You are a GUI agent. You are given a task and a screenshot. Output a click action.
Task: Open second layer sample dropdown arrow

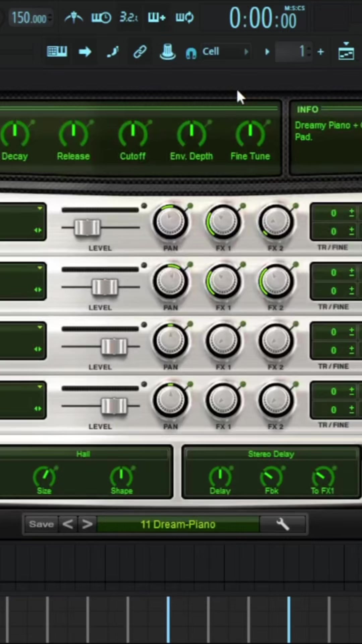coord(40,268)
